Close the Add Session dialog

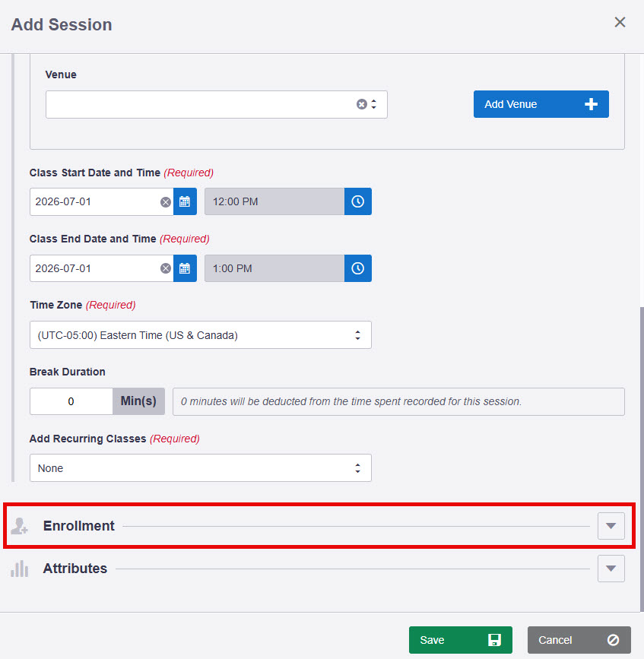coord(620,22)
